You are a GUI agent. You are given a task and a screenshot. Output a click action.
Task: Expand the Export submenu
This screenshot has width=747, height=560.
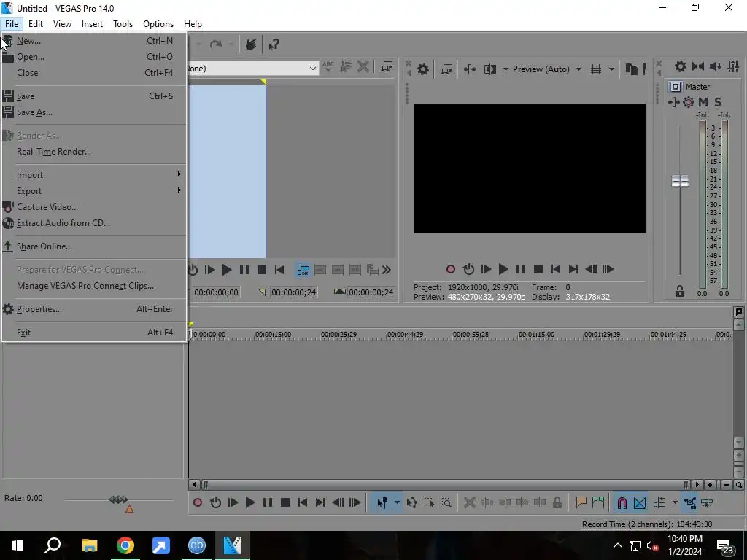tap(94, 191)
